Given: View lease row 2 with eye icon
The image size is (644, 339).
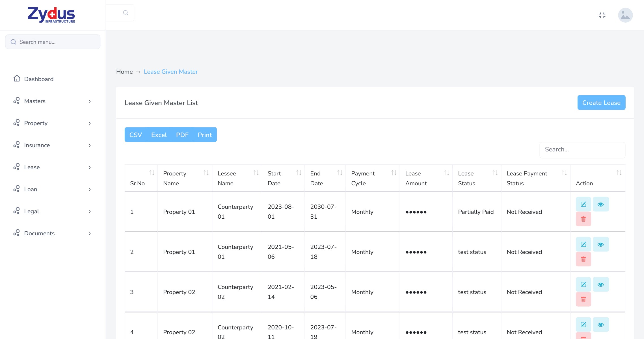Looking at the screenshot, I should pyautogui.click(x=601, y=244).
